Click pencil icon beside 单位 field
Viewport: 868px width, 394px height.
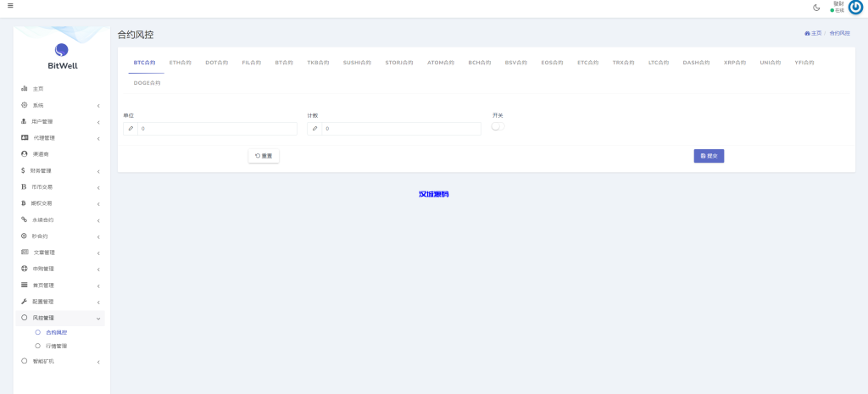pos(131,129)
